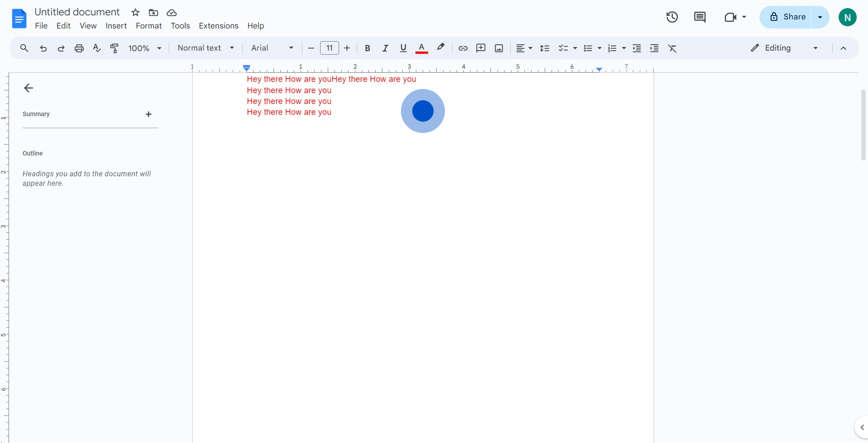The height and width of the screenshot is (443, 868).
Task: Add a summary with the plus icon
Action: tap(148, 114)
